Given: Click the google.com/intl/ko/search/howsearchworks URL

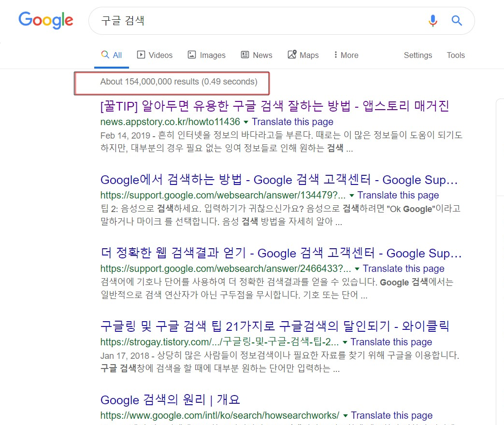Looking at the screenshot, I should tap(220, 415).
